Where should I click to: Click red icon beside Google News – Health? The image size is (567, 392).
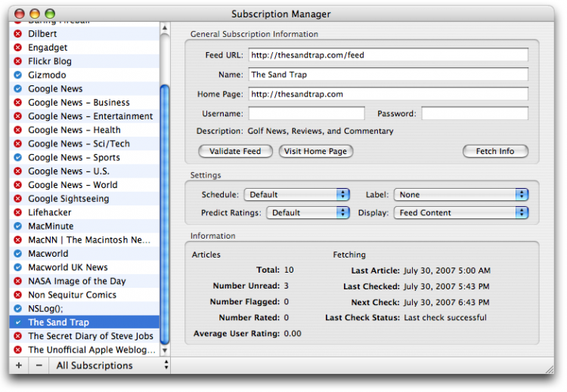point(17,130)
